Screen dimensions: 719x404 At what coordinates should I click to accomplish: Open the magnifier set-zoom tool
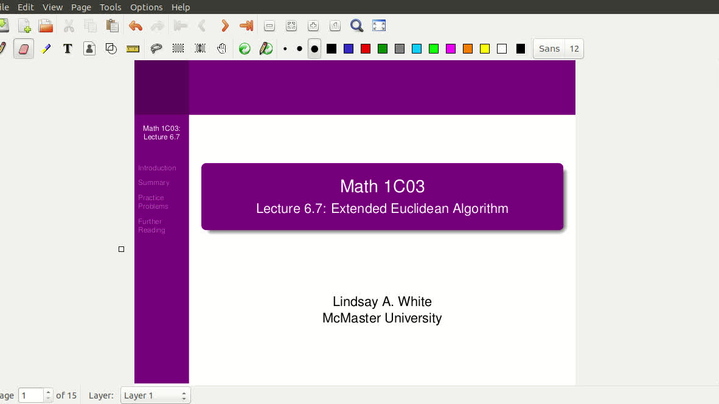pos(357,26)
